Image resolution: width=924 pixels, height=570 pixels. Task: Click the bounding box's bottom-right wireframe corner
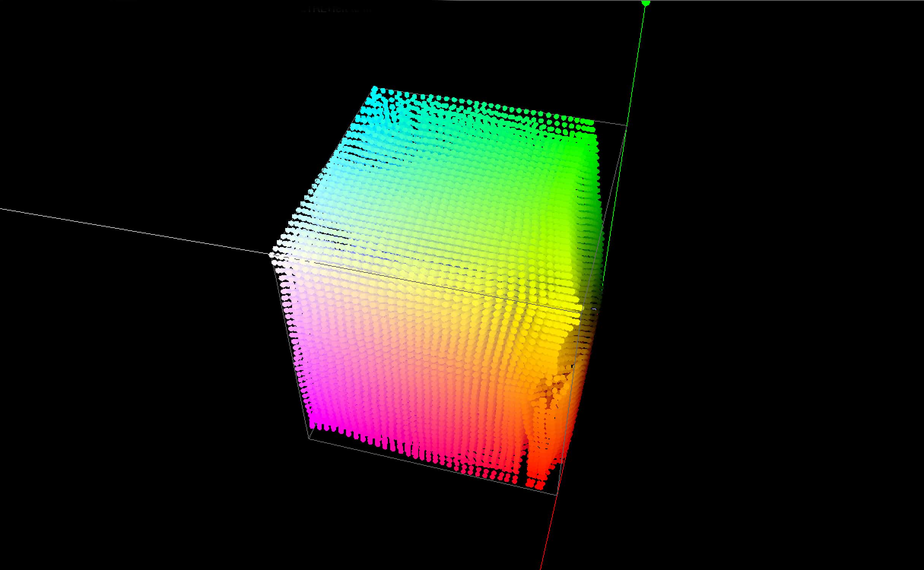pos(557,495)
